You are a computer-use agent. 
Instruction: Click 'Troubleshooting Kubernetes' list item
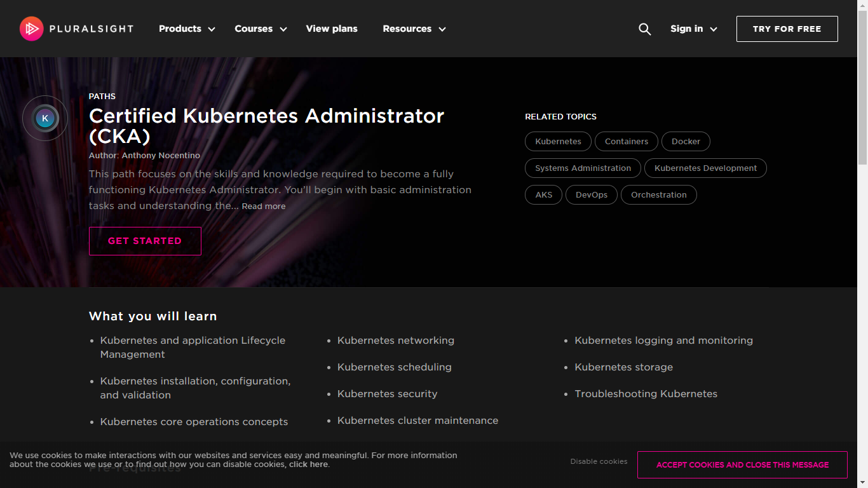(646, 394)
